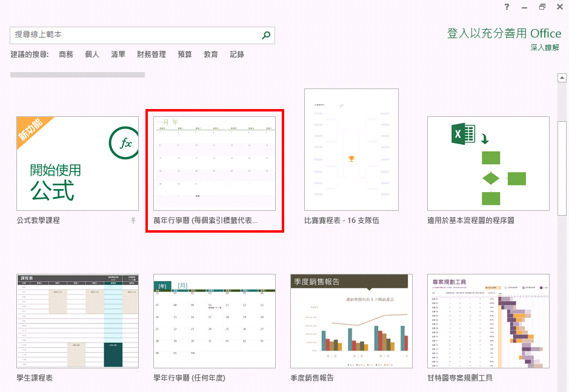Choose the 甘特圖專案規劃工具 template
Viewport: 569px width, 392px height.
click(488, 321)
